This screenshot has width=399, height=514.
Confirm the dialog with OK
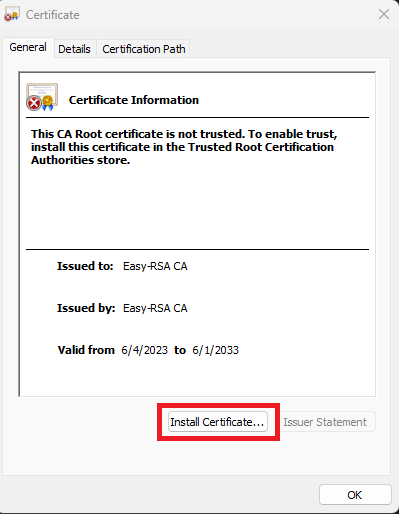click(x=355, y=495)
